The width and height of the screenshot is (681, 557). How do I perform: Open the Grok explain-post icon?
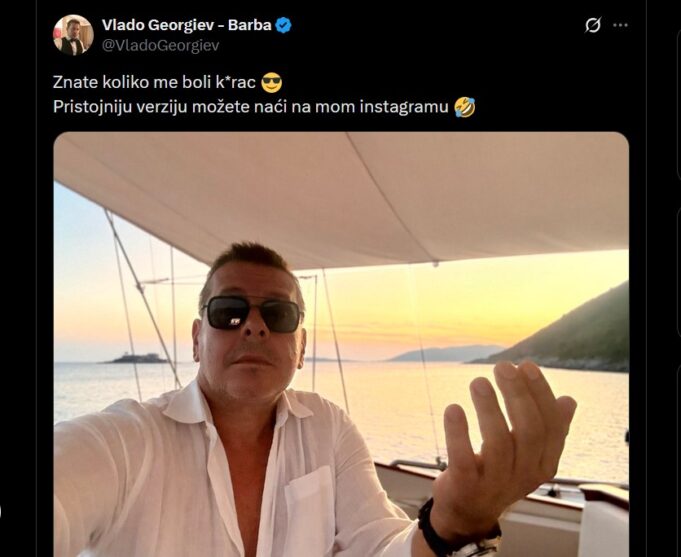(592, 25)
